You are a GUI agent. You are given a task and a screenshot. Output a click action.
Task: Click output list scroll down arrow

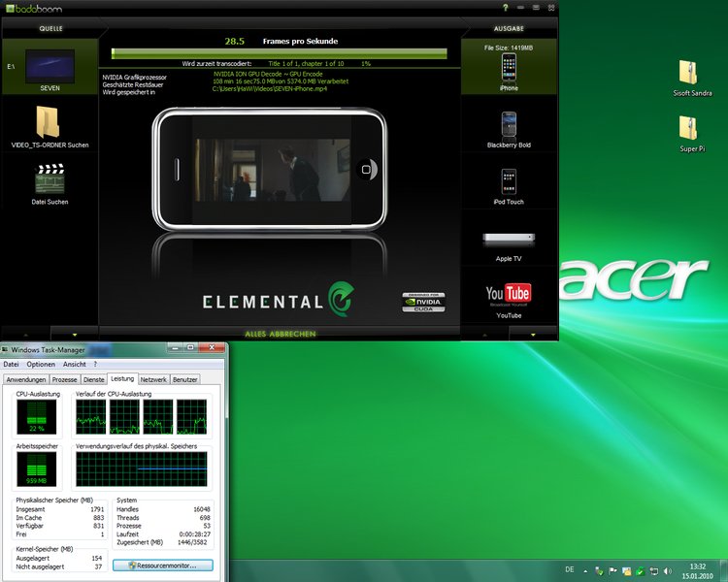coord(533,334)
